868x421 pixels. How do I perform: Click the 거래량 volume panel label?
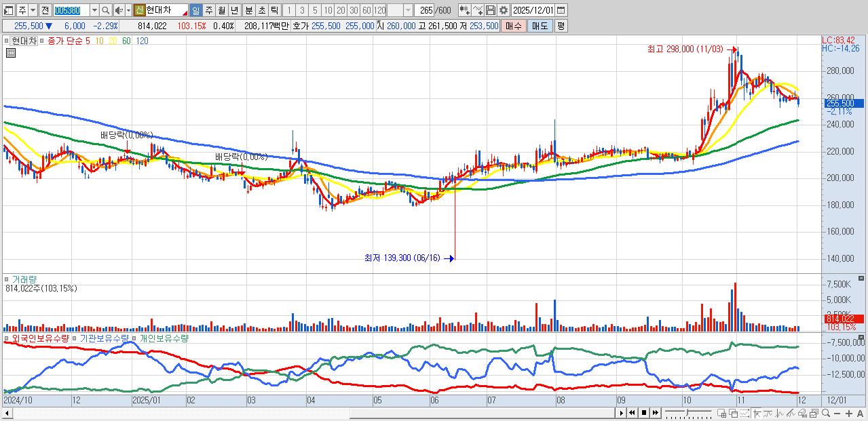pyautogui.click(x=24, y=279)
